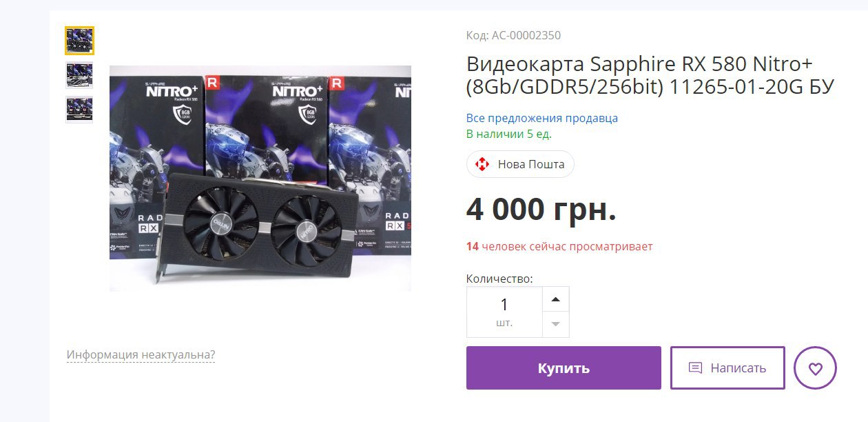
Task: Focus the quantity input field
Action: pos(504,312)
